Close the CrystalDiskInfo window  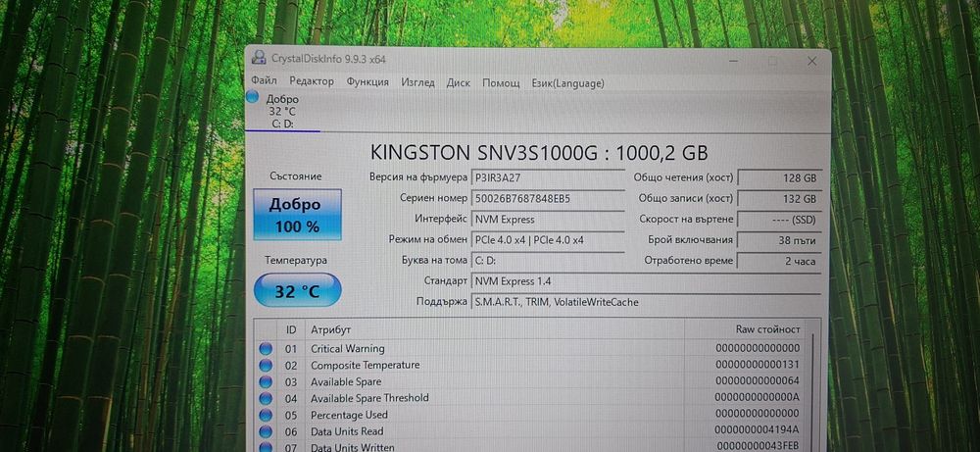tap(811, 61)
